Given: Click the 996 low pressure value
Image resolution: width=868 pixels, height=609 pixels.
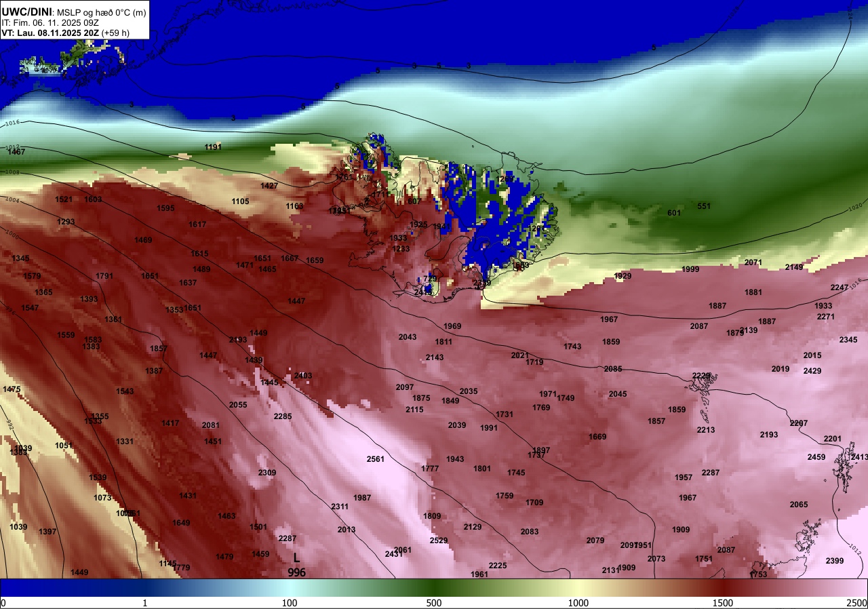Looking at the screenshot, I should pyautogui.click(x=296, y=572).
